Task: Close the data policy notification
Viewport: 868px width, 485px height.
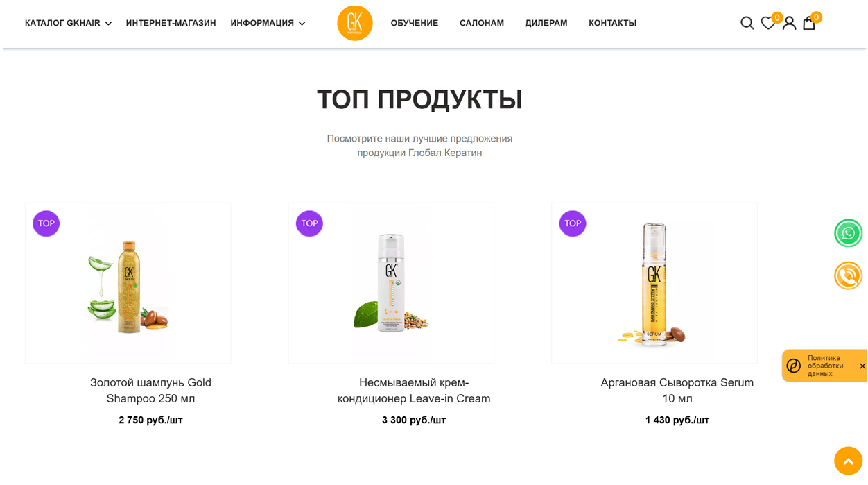Action: point(862,366)
